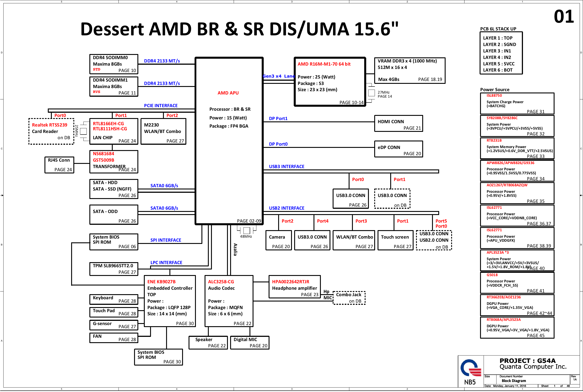Click SY8208B/SY8286C System Power entry
Viewport: 583px width, 392px height.
(517, 126)
